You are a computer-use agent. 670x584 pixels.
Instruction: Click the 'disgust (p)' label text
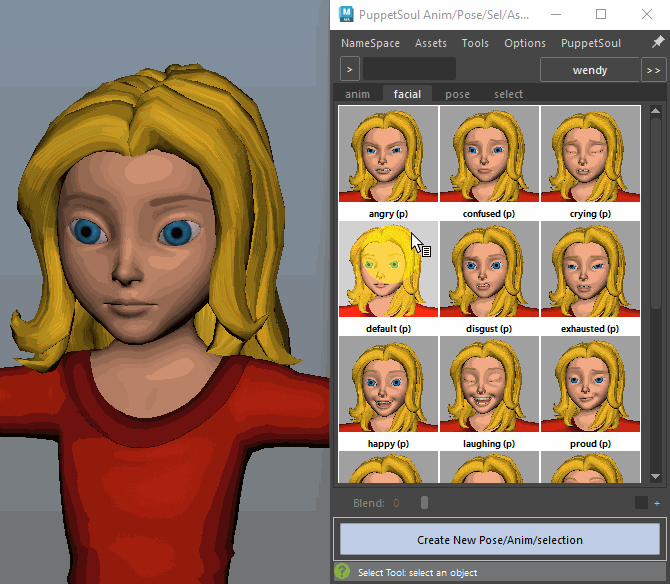(x=489, y=329)
